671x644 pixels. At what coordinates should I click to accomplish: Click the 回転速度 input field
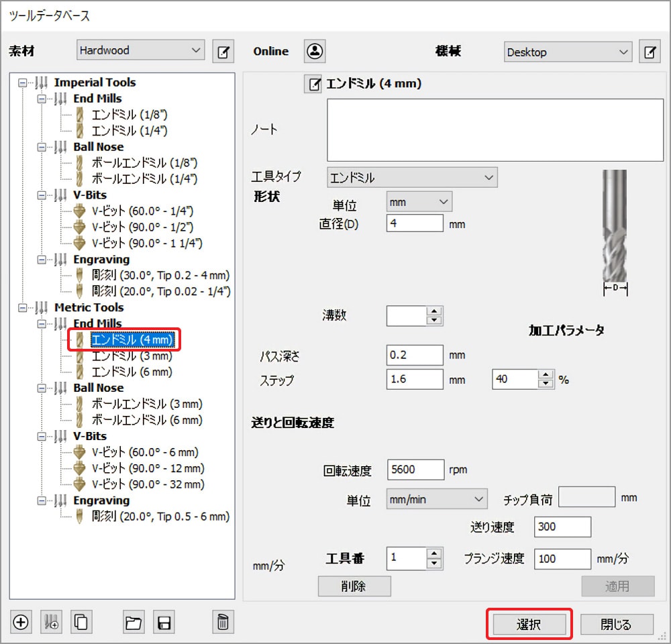coord(415,470)
